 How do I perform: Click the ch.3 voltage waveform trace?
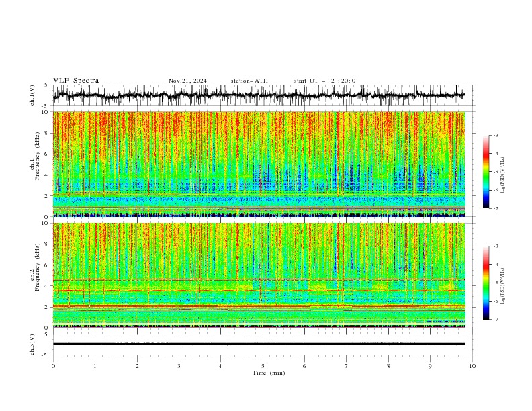tap(259, 344)
